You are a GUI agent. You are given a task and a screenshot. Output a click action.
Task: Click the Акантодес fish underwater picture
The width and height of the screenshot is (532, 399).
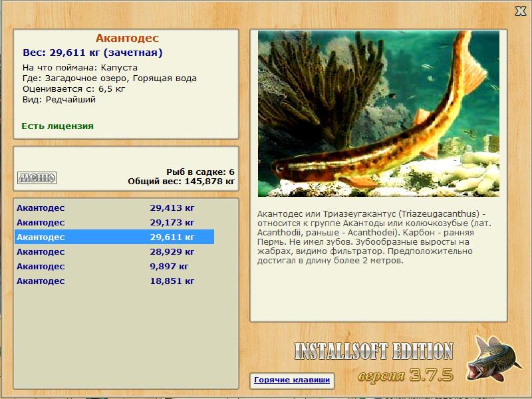click(x=378, y=114)
